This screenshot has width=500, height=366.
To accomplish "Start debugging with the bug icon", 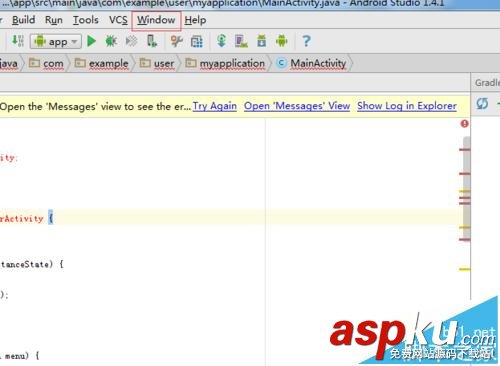I will point(111,41).
